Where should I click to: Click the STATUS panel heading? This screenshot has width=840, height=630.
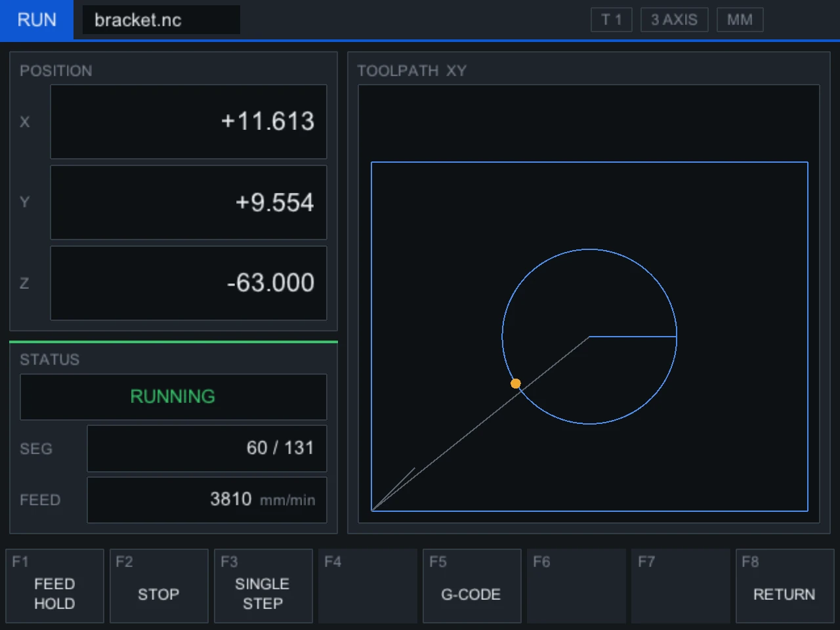coord(49,360)
